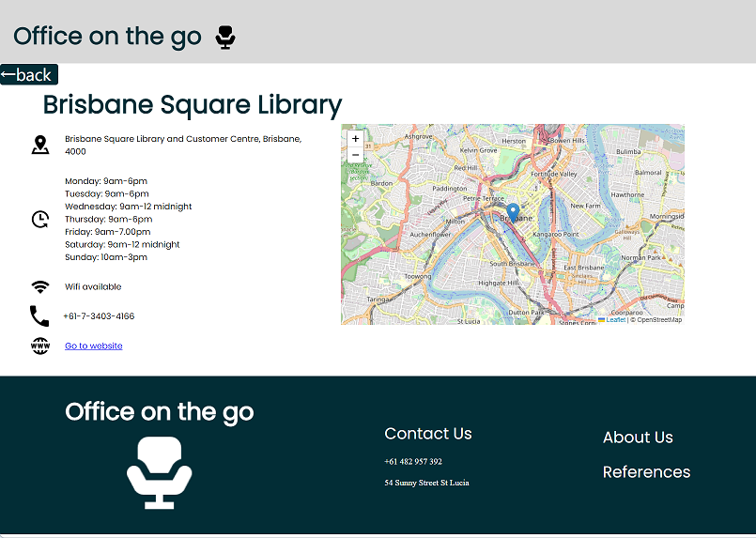Click the wifi icon
The height and width of the screenshot is (538, 756).
click(39, 287)
